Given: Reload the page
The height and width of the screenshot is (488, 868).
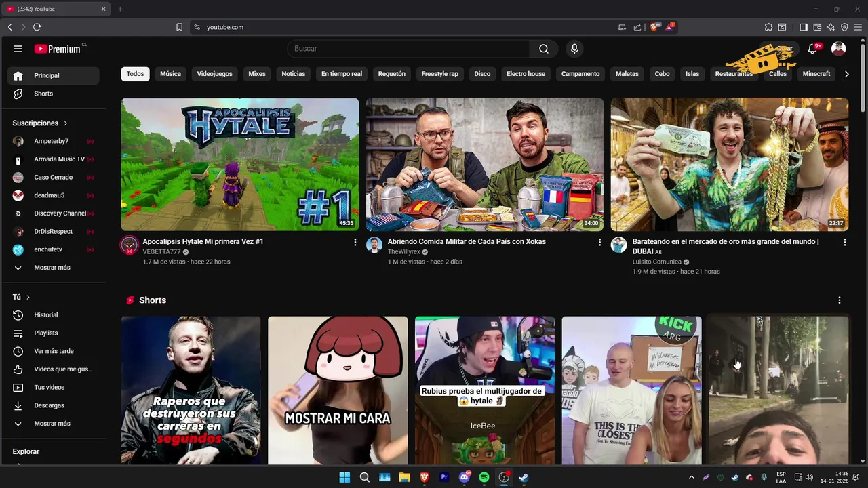Looking at the screenshot, I should (37, 27).
